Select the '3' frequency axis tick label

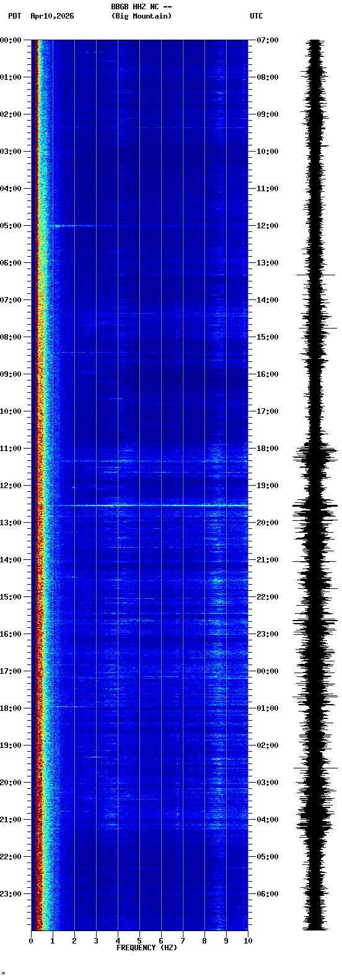[x=96, y=941]
